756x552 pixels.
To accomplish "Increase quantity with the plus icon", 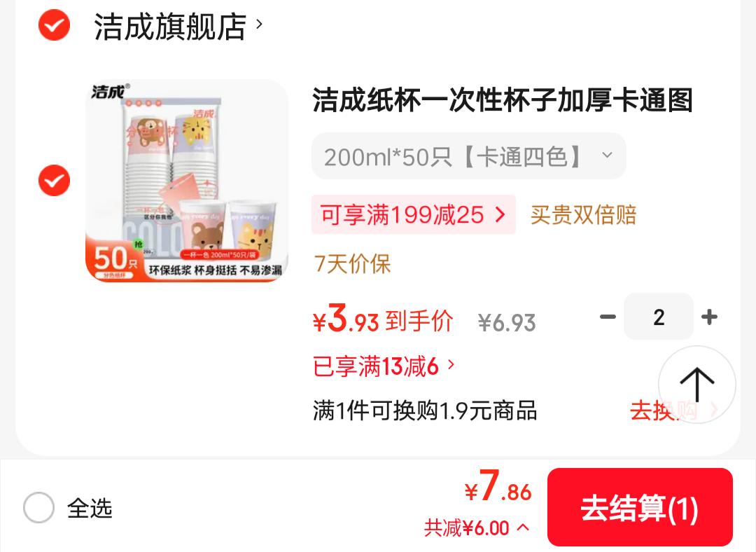I will tap(709, 317).
